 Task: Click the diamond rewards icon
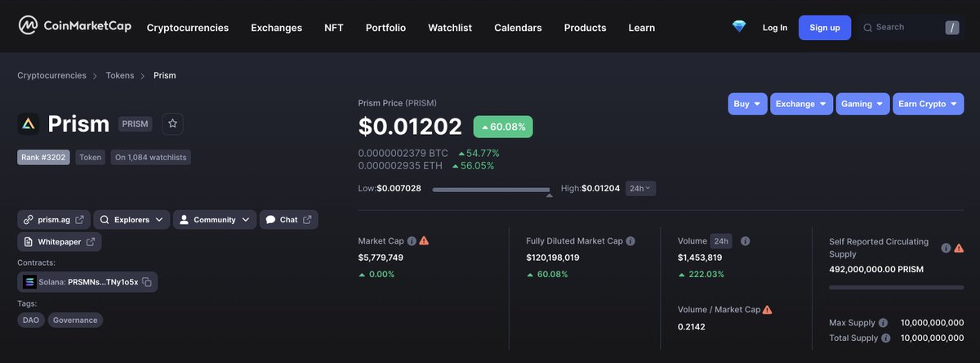pyautogui.click(x=739, y=27)
